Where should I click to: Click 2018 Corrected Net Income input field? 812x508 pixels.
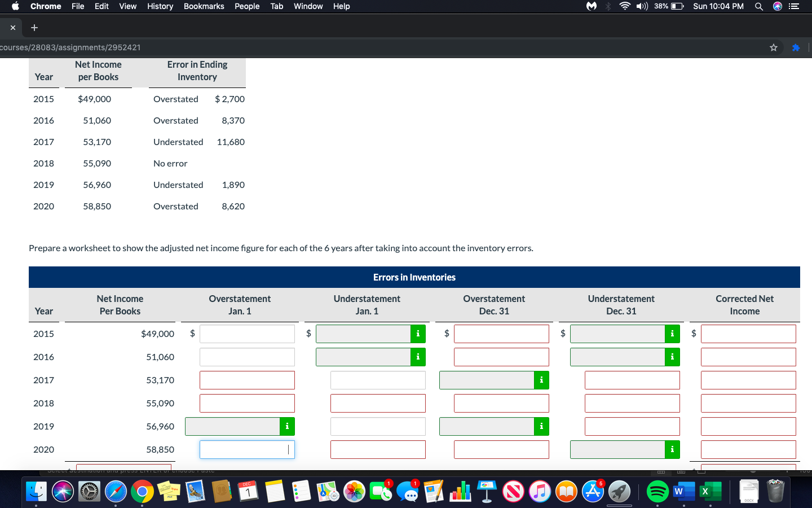tap(748, 403)
